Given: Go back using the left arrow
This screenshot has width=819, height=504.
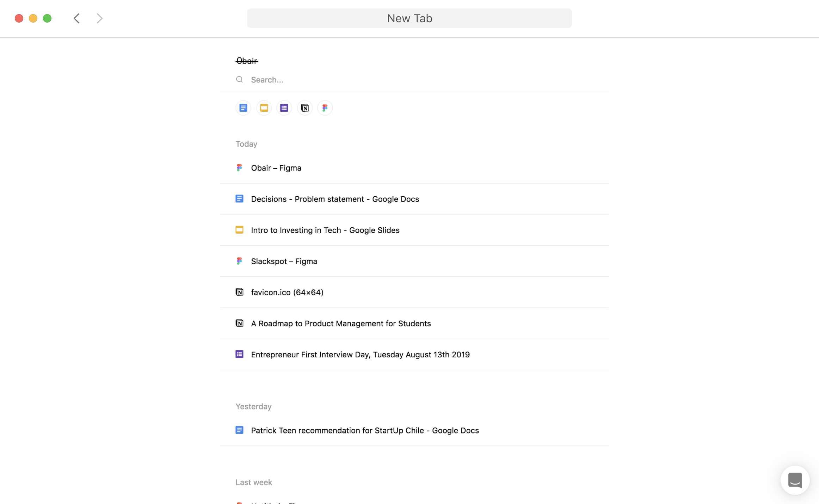Looking at the screenshot, I should click(x=76, y=18).
